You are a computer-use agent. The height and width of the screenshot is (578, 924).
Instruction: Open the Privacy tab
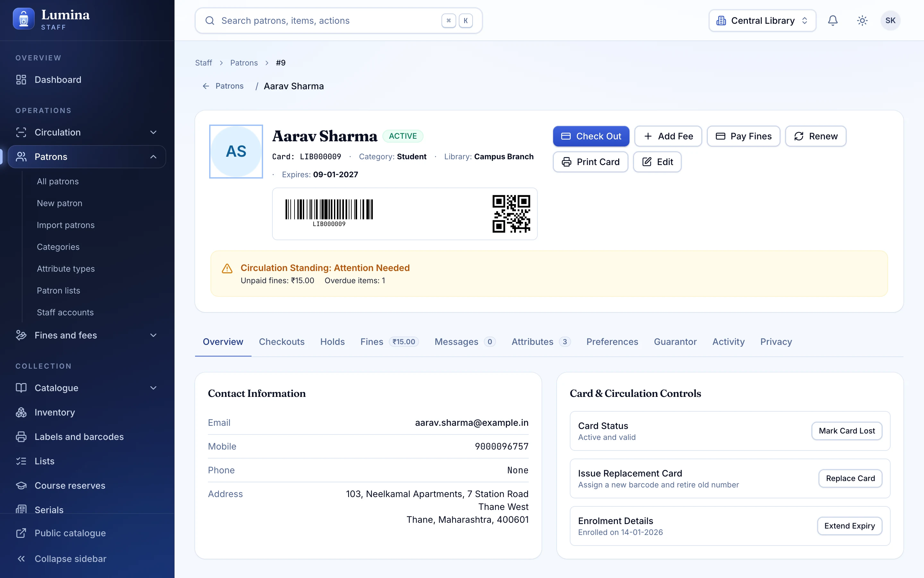(776, 342)
